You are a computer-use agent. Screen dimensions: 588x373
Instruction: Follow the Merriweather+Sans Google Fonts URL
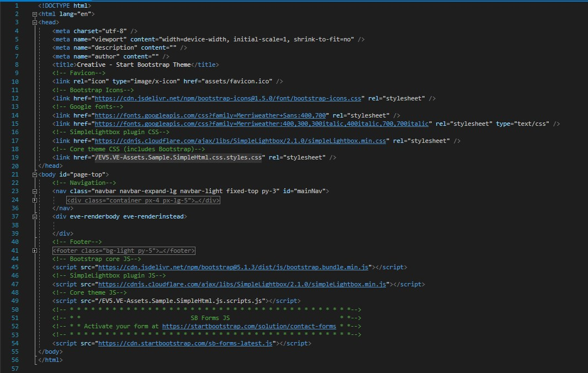[x=210, y=115]
